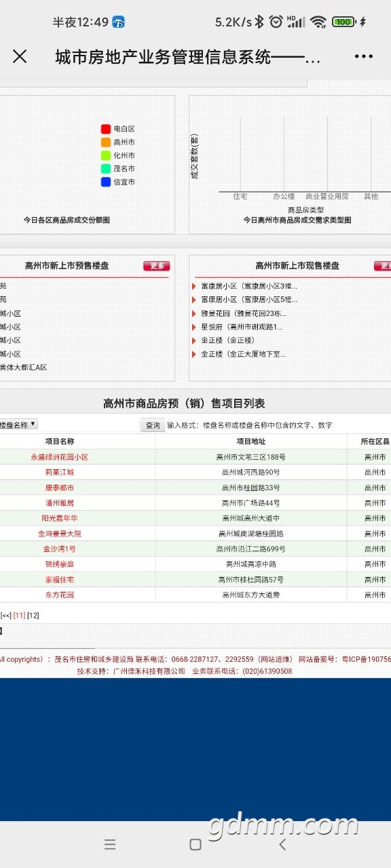Open recent apps with hamburger navigation icon

[x=110, y=844]
